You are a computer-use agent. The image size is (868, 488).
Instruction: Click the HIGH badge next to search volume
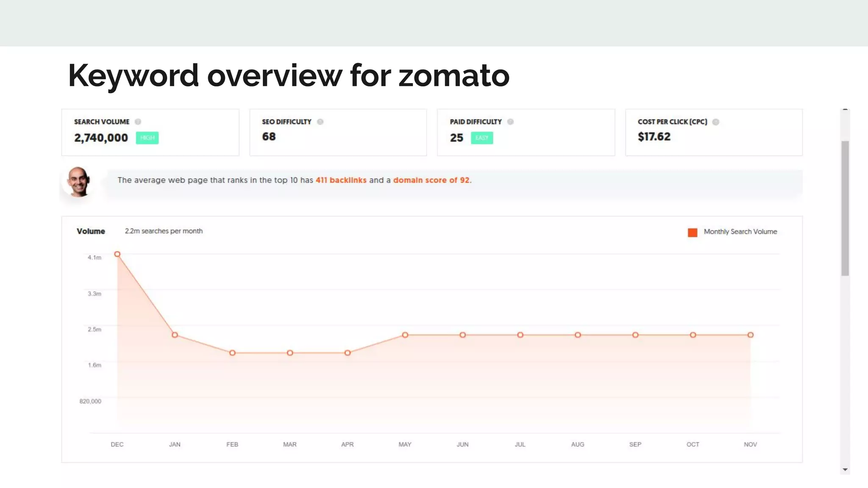[147, 138]
